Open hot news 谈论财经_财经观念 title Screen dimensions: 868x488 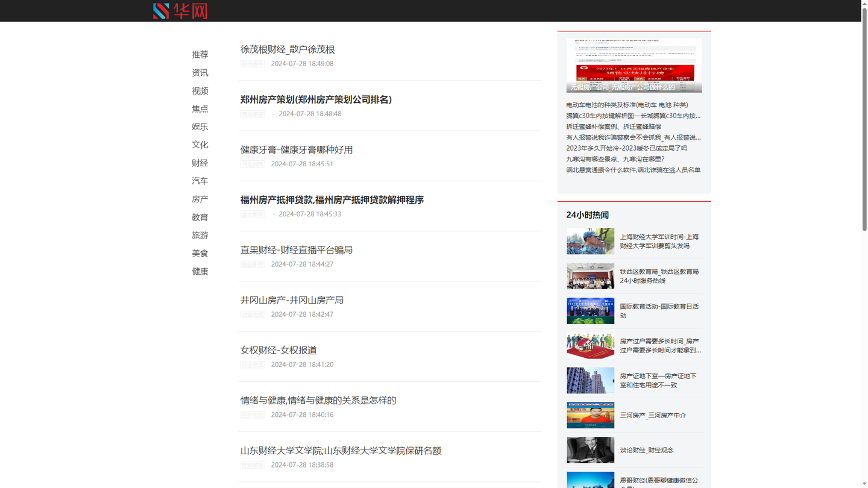point(647,450)
